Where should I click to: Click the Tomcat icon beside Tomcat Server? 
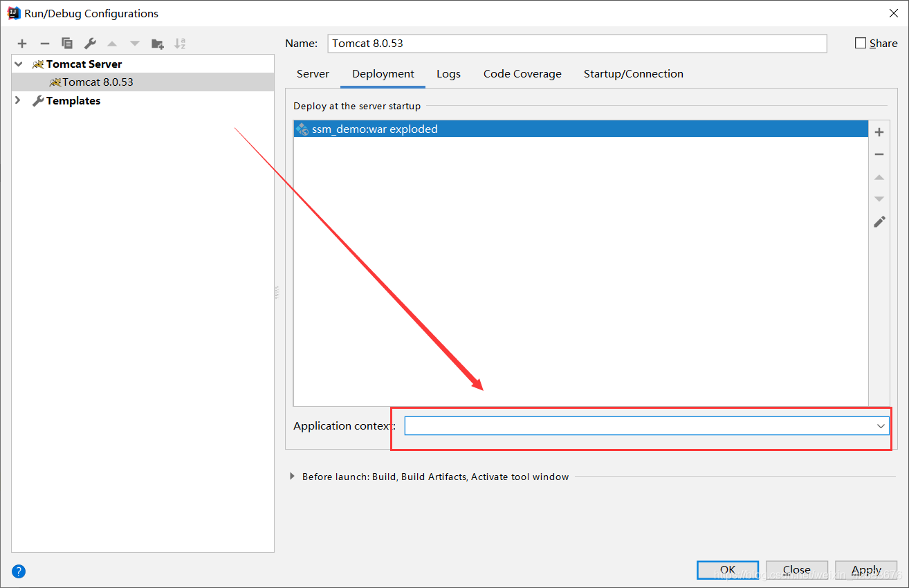[38, 64]
